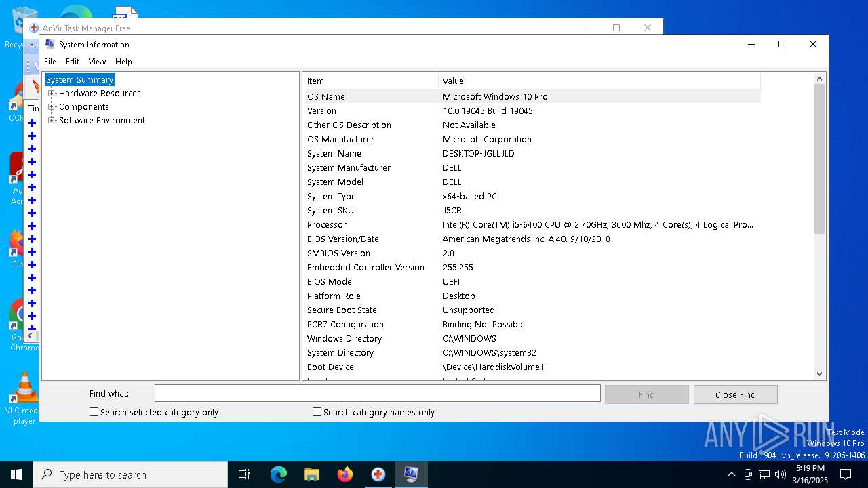Click the Find button

point(646,394)
